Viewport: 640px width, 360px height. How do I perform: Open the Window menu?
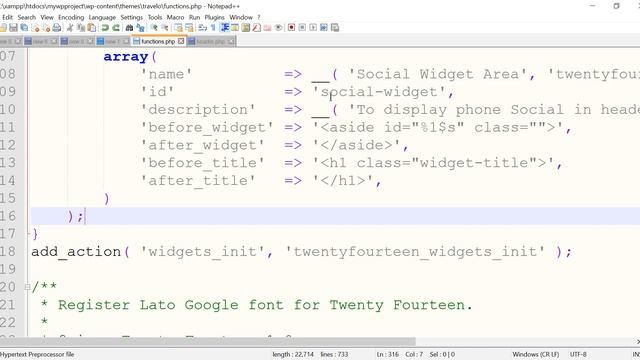(241, 17)
